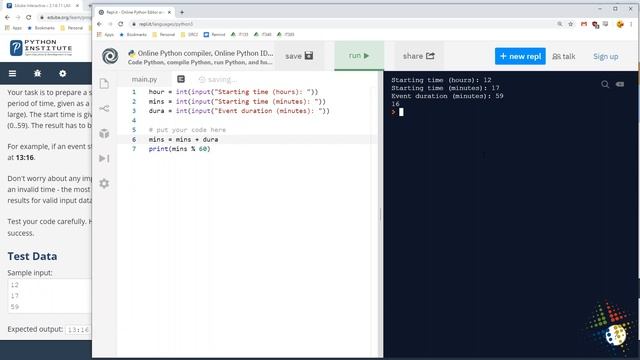Reload the Python Institute background page
This screenshot has width=640, height=360.
29,18
